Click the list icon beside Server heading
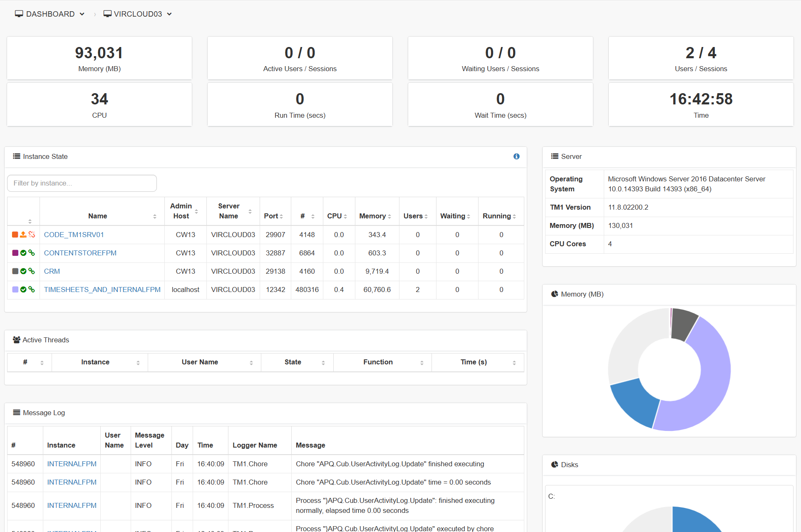 555,156
